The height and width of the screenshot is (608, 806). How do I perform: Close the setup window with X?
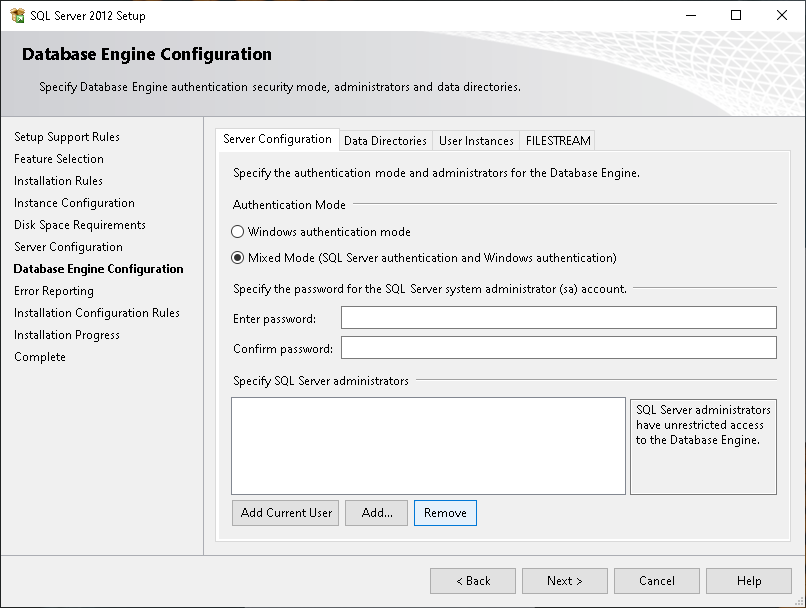[x=782, y=15]
